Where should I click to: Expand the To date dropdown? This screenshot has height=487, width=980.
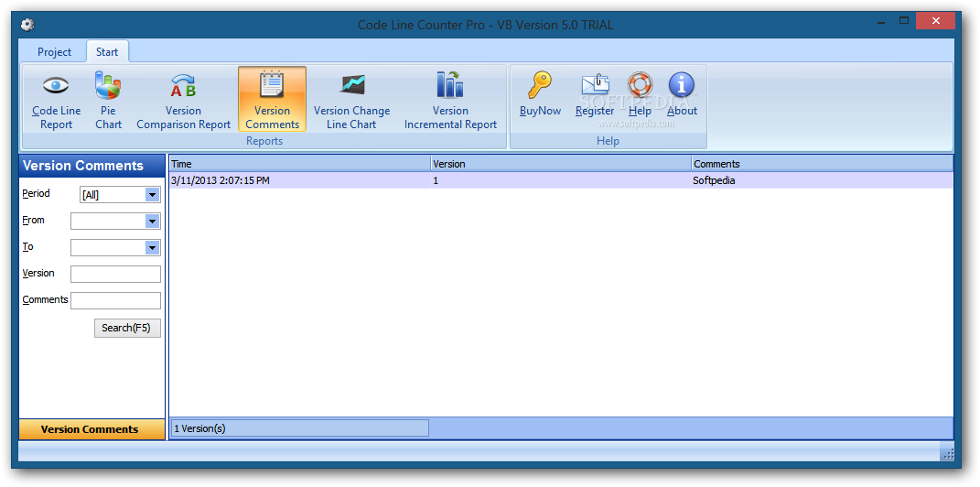click(152, 247)
